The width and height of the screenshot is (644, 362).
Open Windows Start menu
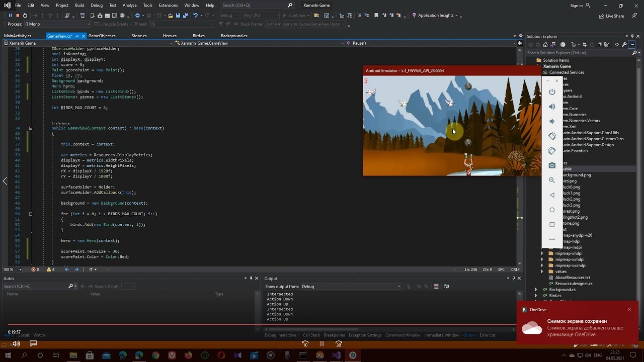(8, 355)
